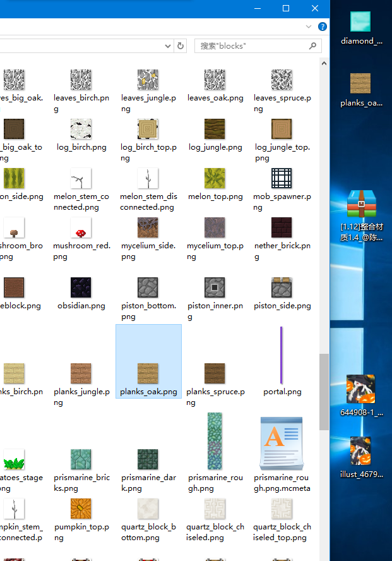The width and height of the screenshot is (392, 561).
Task: Select the prismarine_bricks.png file icon
Action: coord(81,459)
